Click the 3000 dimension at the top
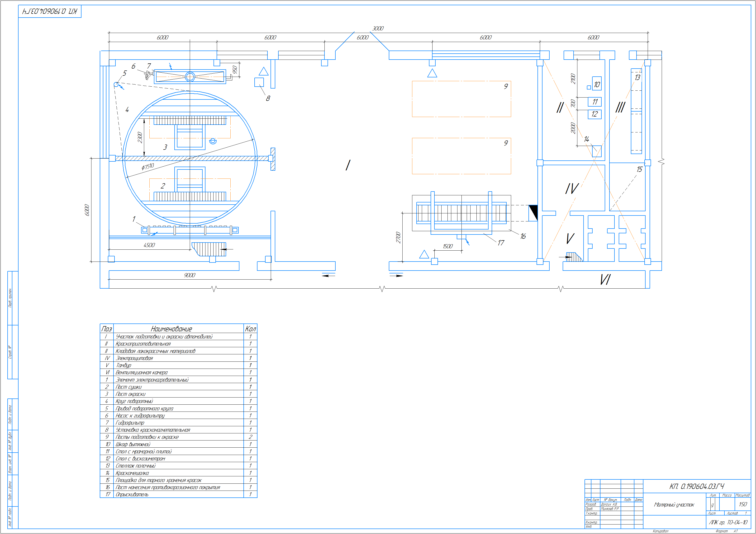 pyautogui.click(x=378, y=29)
